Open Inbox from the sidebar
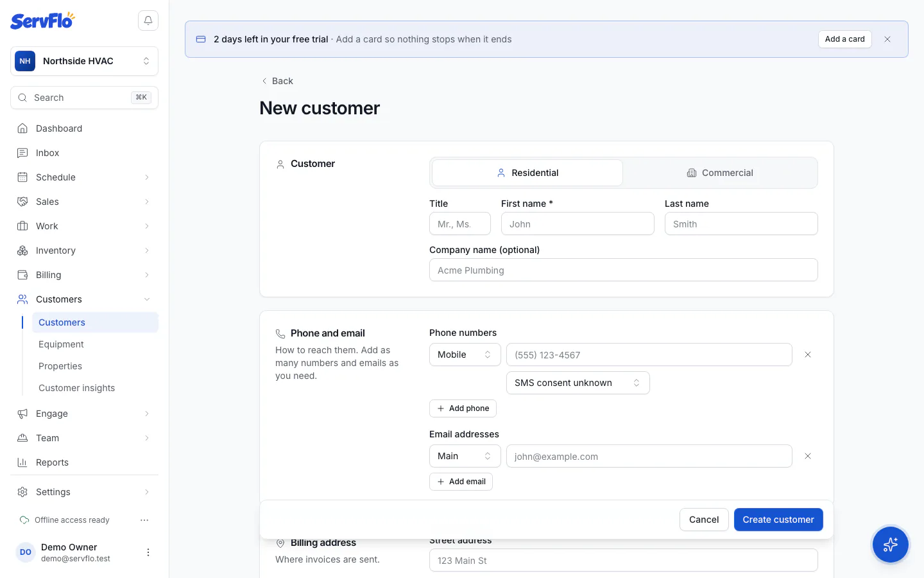 85,153
